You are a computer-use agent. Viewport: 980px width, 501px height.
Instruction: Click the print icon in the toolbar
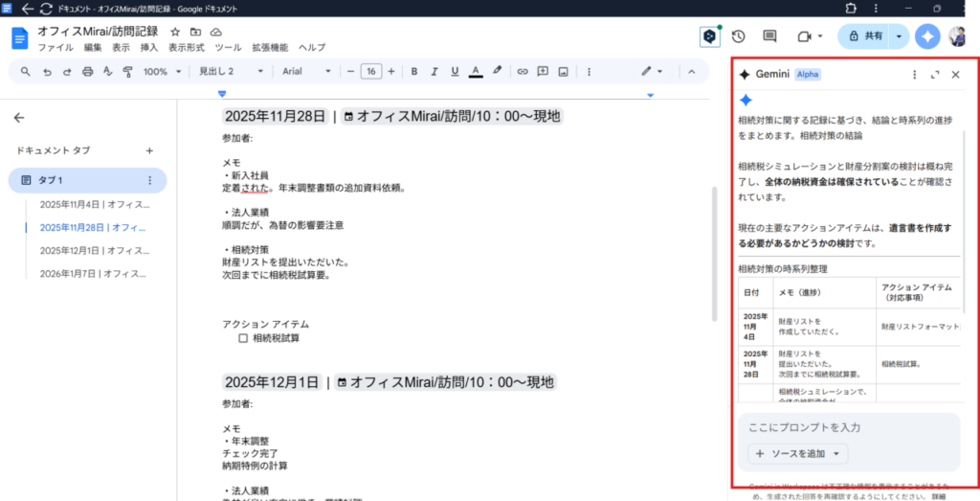(87, 72)
